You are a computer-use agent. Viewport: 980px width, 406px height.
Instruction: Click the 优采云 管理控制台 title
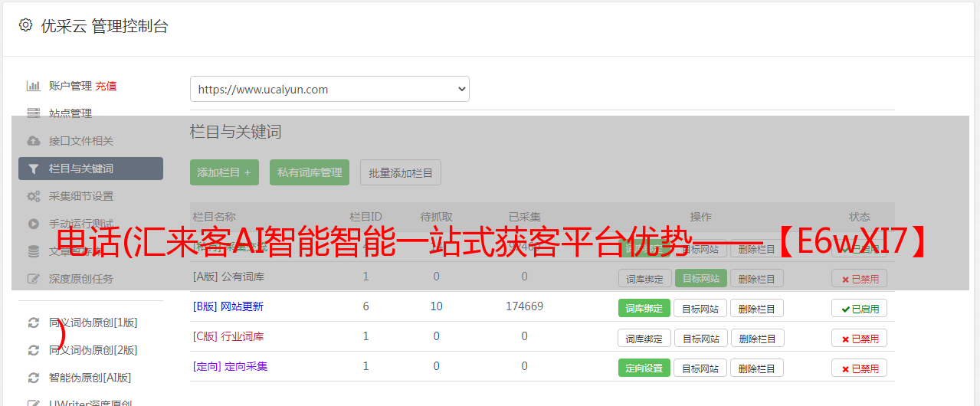click(104, 26)
